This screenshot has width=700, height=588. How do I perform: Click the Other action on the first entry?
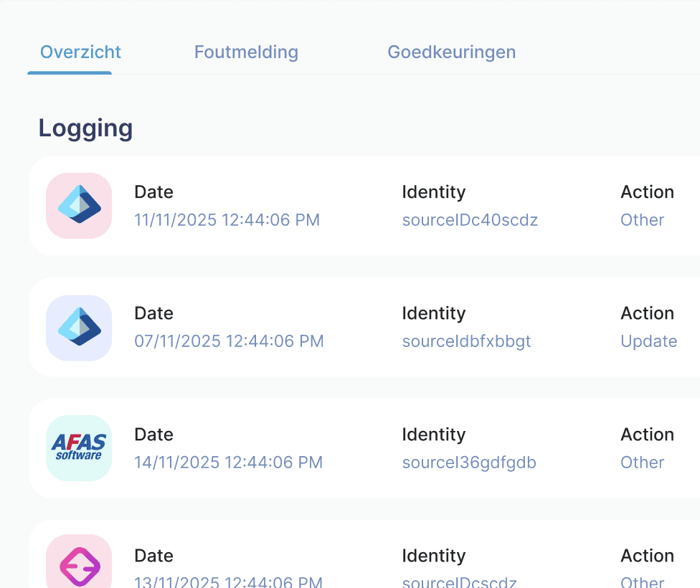642,220
